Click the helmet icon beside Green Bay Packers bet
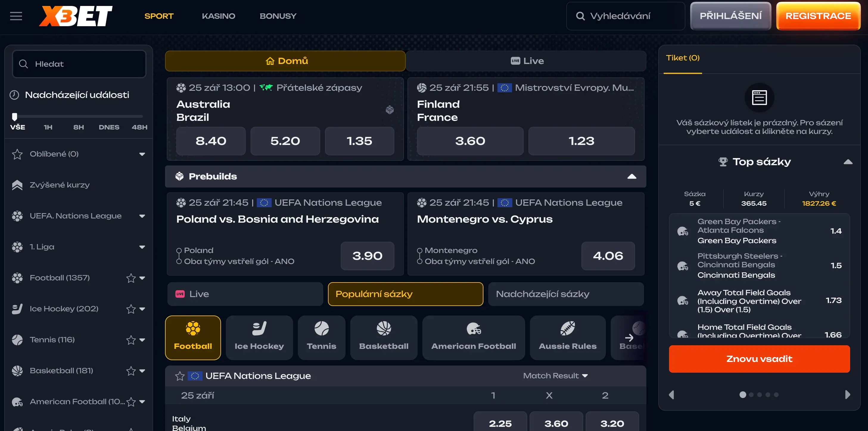Image resolution: width=868 pixels, height=431 pixels. tap(683, 231)
